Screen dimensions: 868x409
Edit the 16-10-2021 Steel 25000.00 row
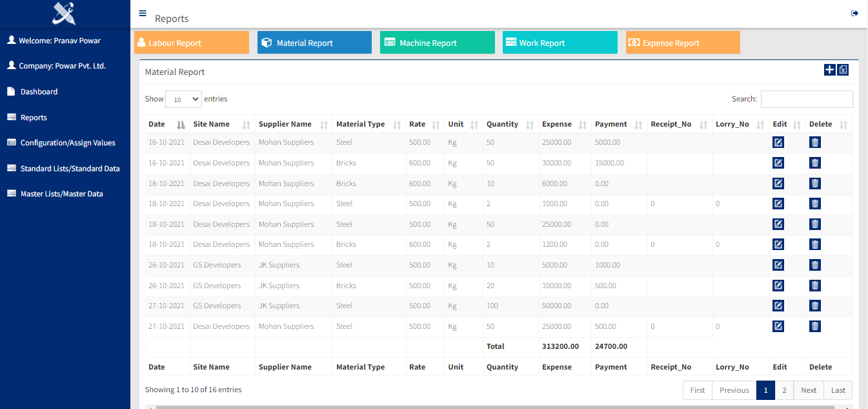click(778, 143)
